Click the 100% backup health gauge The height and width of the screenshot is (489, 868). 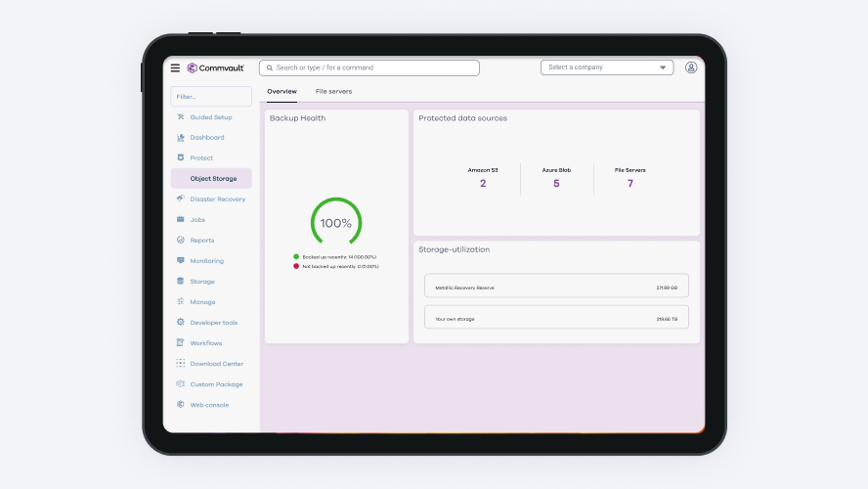336,222
